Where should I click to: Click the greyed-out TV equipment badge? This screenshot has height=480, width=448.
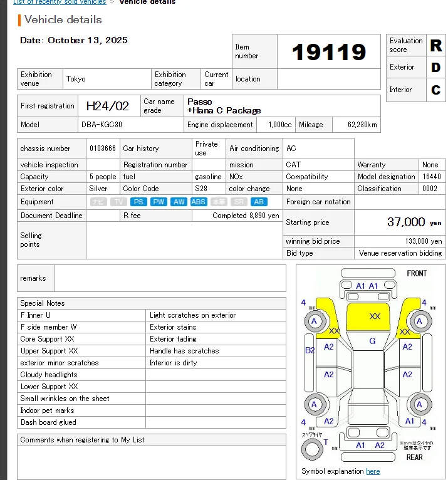[x=118, y=202]
